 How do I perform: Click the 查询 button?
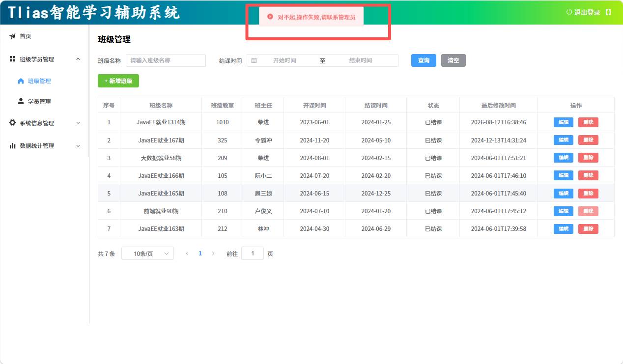424,60
